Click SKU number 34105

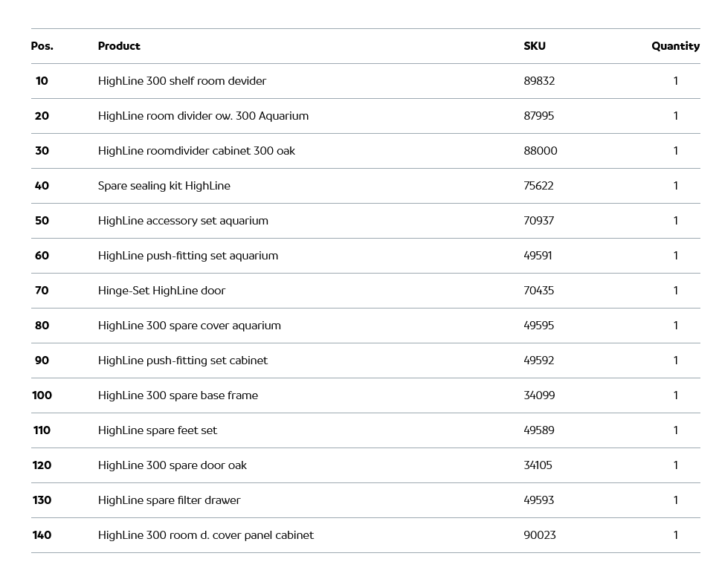538,465
